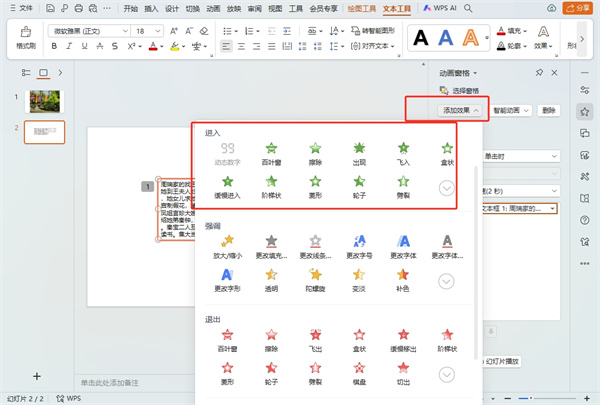
Task: Choose 更改字形 emphasis effect
Action: [x=227, y=280]
